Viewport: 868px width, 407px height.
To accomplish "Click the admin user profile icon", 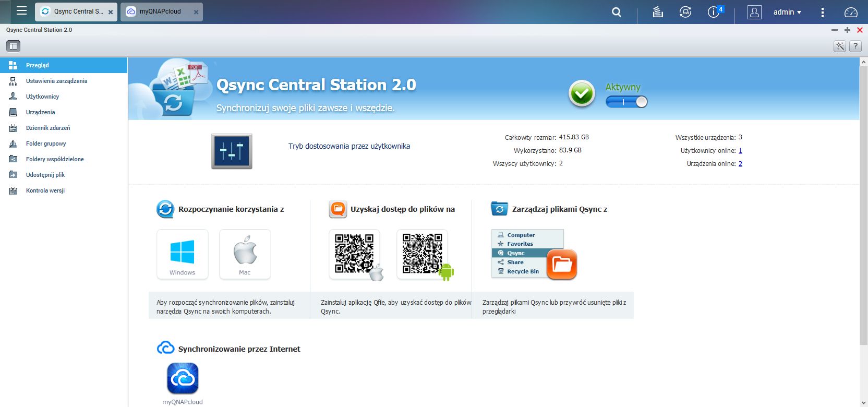I will pyautogui.click(x=754, y=12).
